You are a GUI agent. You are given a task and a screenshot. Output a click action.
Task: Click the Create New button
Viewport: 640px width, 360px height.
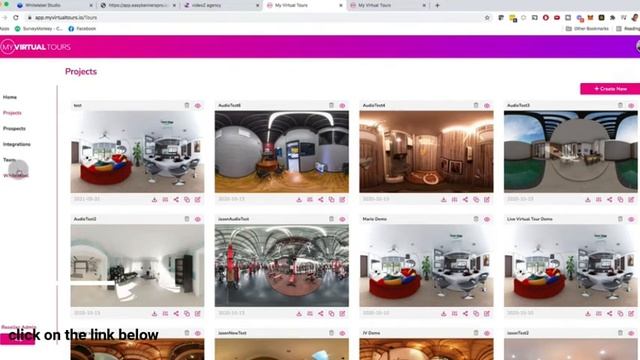point(610,89)
